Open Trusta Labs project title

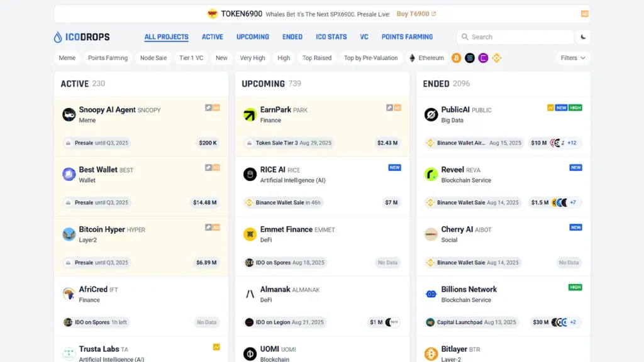[x=99, y=349]
